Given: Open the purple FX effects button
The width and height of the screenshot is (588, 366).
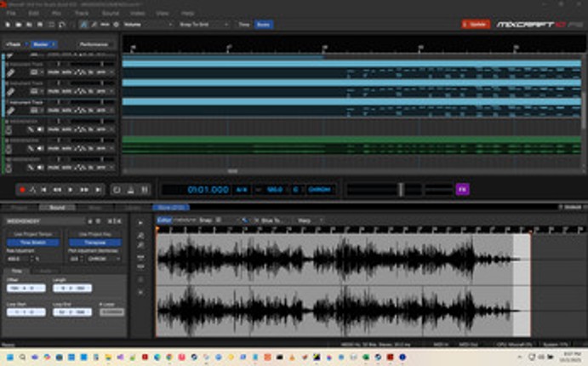Looking at the screenshot, I should pyautogui.click(x=463, y=189).
